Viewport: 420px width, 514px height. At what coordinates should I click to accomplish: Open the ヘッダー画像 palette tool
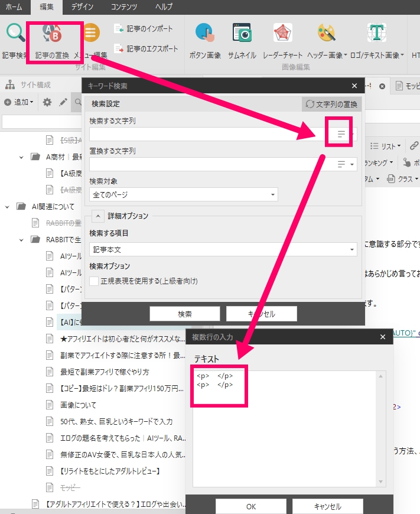click(x=325, y=35)
